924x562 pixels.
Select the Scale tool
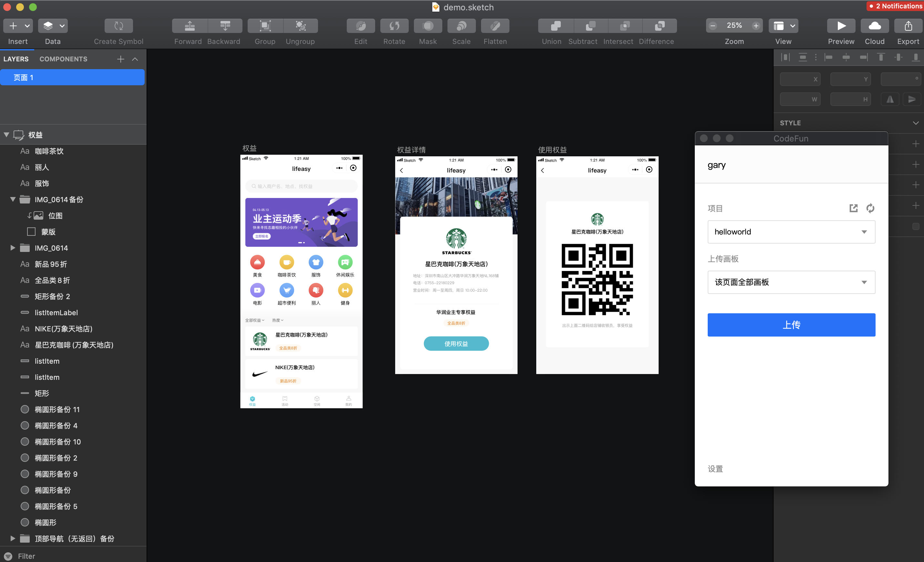461,26
